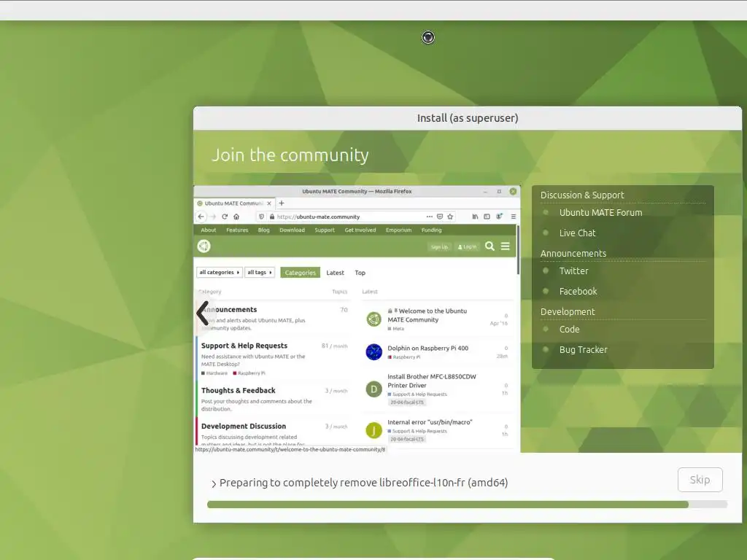Click Blog in the forum navigation bar
The height and width of the screenshot is (560, 747).
click(264, 230)
